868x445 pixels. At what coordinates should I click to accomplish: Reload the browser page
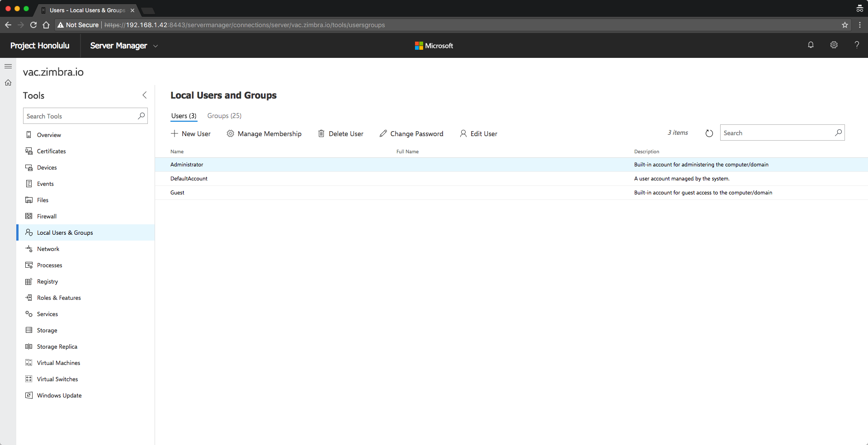pos(33,25)
